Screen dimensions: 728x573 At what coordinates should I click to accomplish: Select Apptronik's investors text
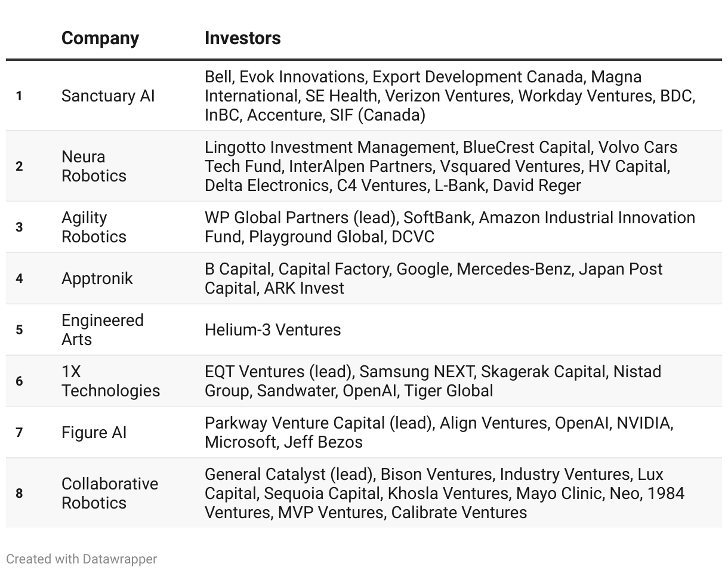coord(433,278)
